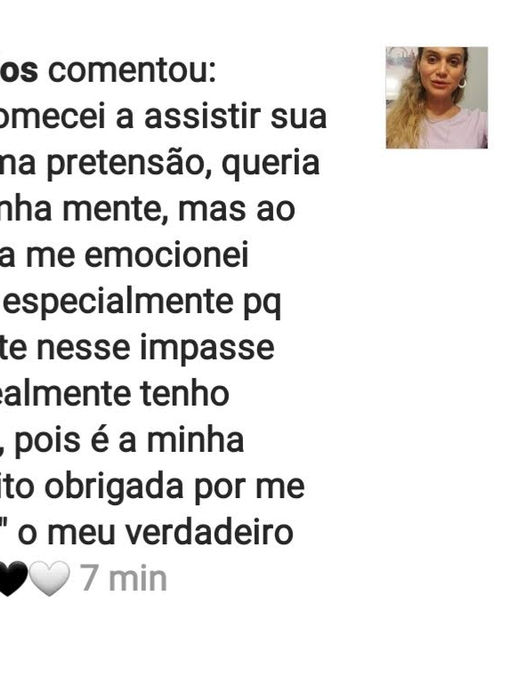Screen dimensions: 525x700
Task: Tap the line "a me emocionei"
Action: click(124, 256)
